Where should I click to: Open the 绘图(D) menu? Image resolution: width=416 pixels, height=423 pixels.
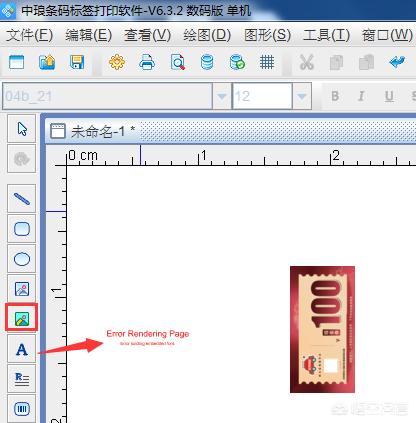coord(207,35)
